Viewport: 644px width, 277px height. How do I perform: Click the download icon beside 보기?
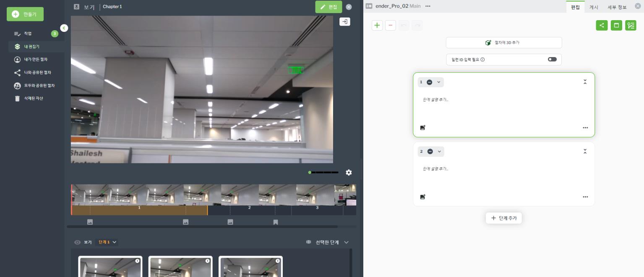76,7
